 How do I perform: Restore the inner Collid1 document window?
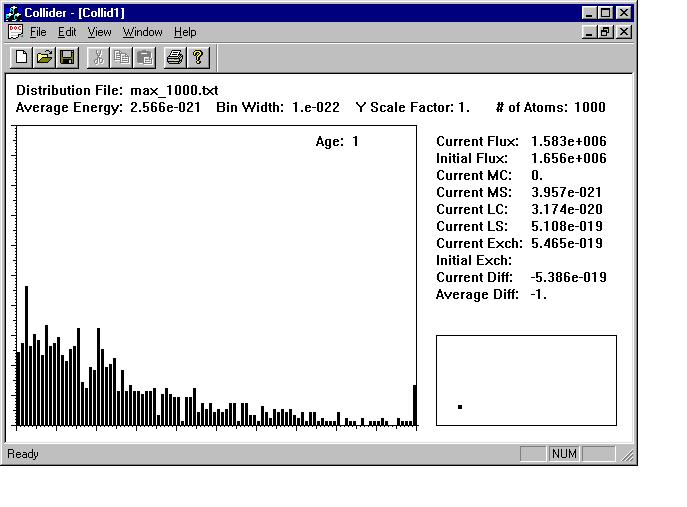[606, 32]
